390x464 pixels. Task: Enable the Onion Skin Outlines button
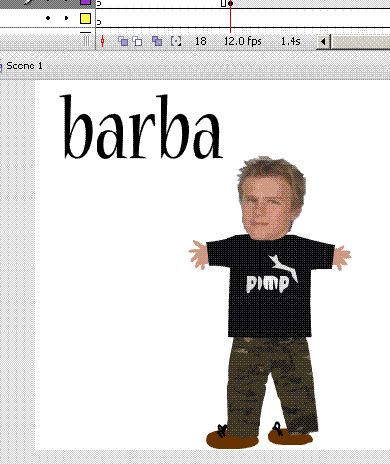tap(137, 41)
